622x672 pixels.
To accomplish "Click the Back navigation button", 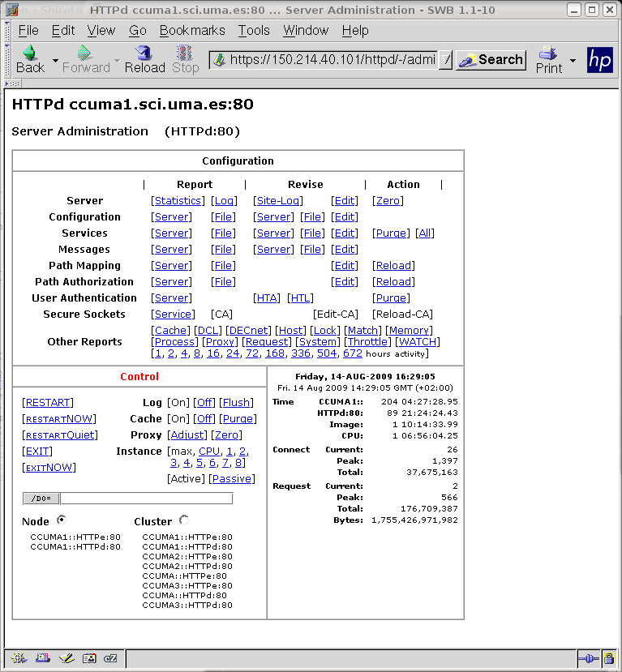I will 30,59.
